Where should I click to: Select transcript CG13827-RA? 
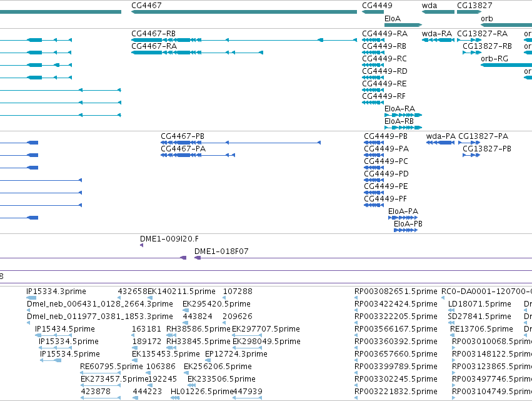[x=469, y=40]
